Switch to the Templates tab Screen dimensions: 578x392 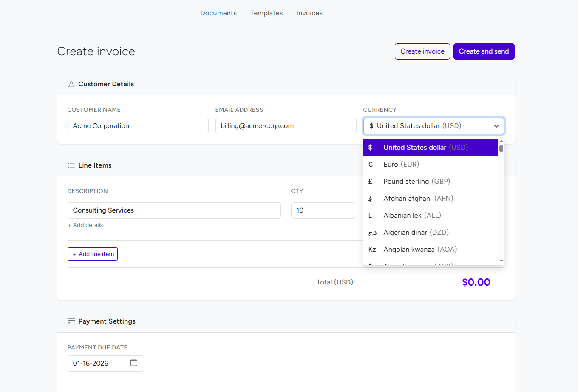(x=266, y=13)
